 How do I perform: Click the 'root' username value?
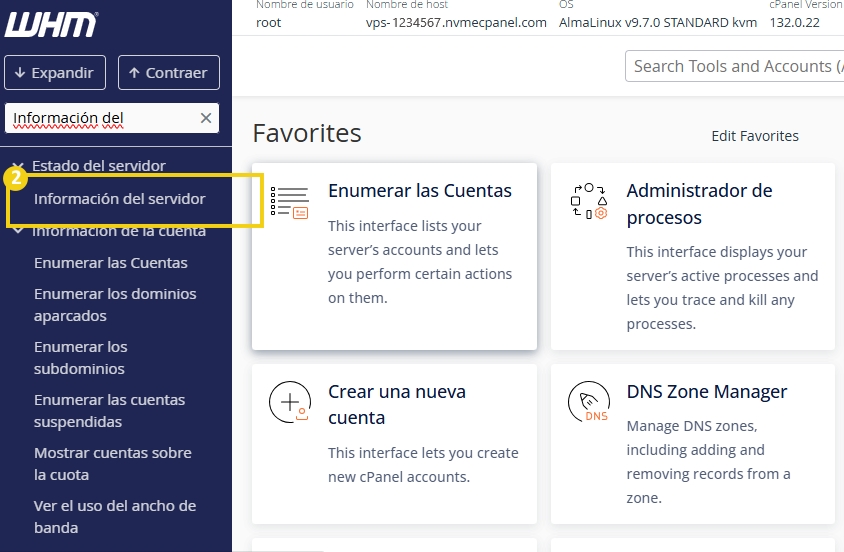[269, 23]
